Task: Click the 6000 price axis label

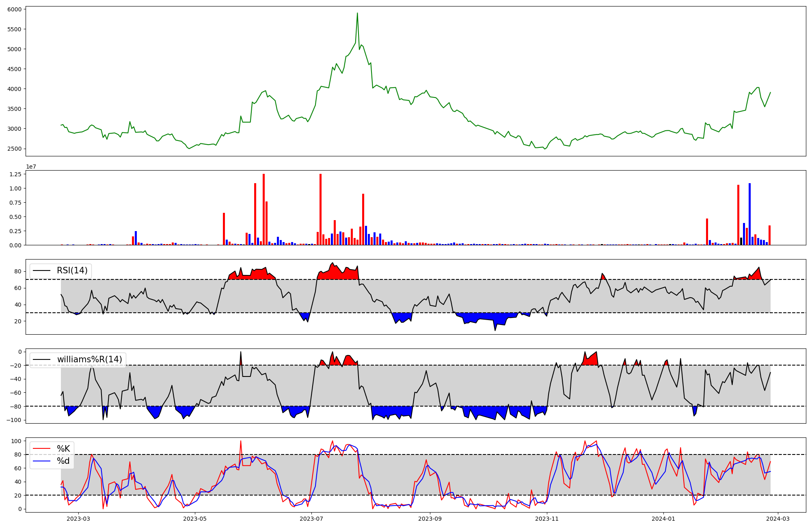Action: 14,9
